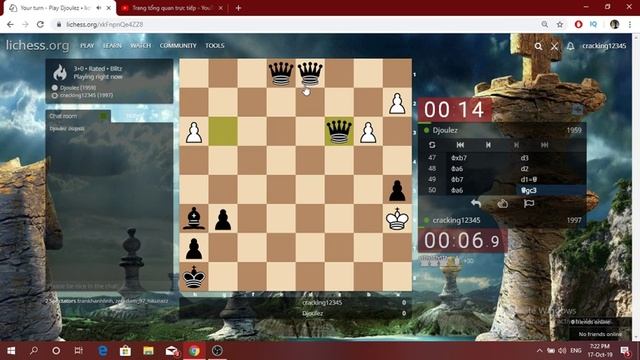640x360 pixels.
Task: Go to lichess.org home via logo
Action: pos(38,45)
